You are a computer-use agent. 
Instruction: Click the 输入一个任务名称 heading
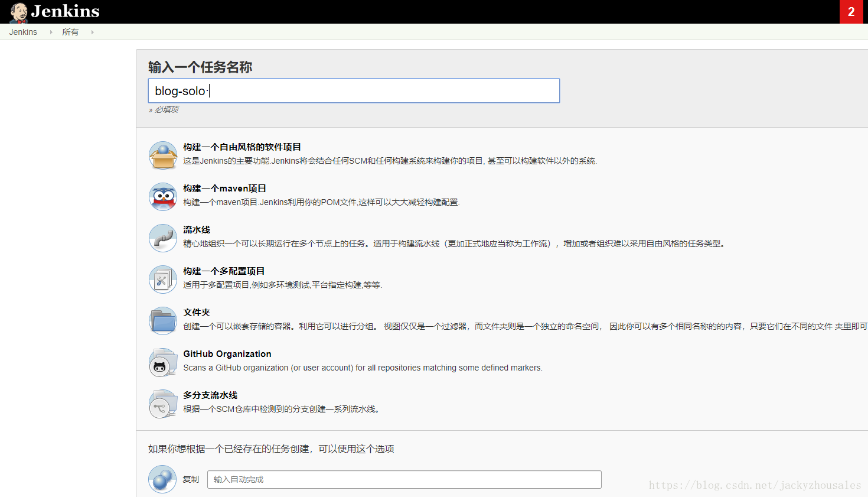(x=200, y=67)
